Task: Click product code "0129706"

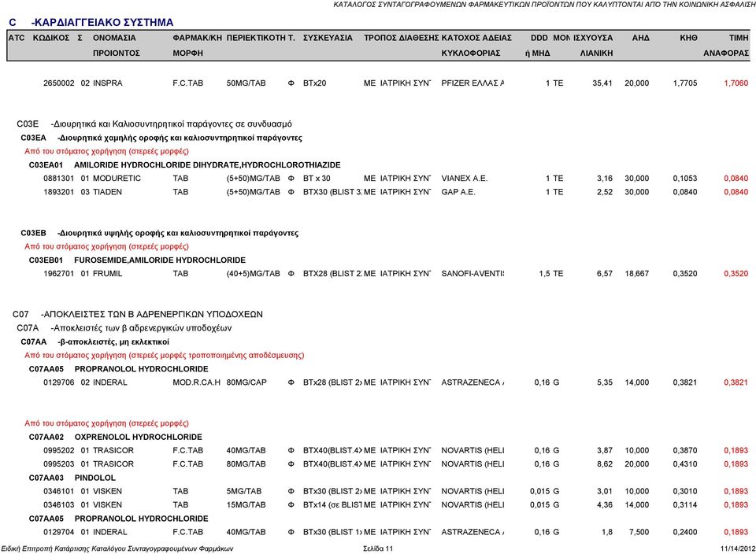Action: (59, 382)
